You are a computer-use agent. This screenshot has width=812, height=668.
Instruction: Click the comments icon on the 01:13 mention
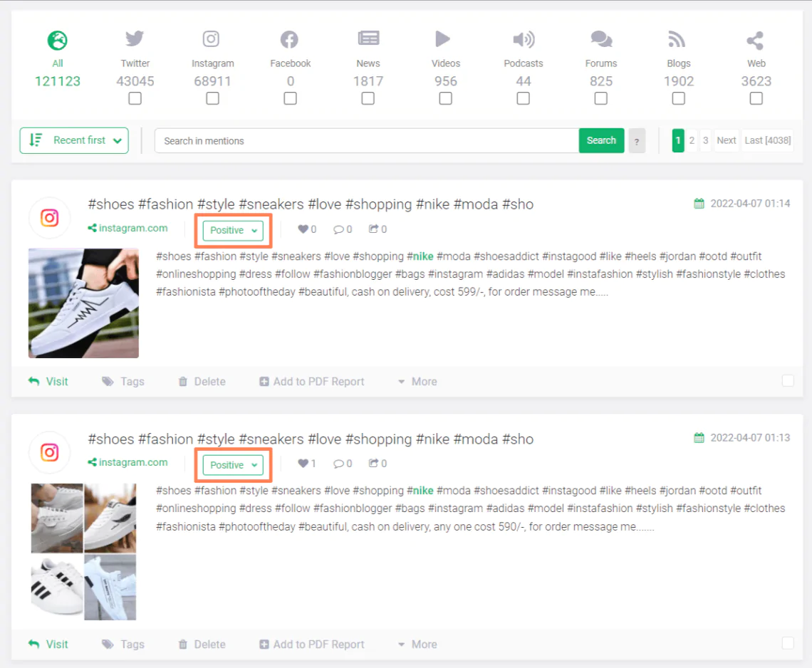(338, 464)
